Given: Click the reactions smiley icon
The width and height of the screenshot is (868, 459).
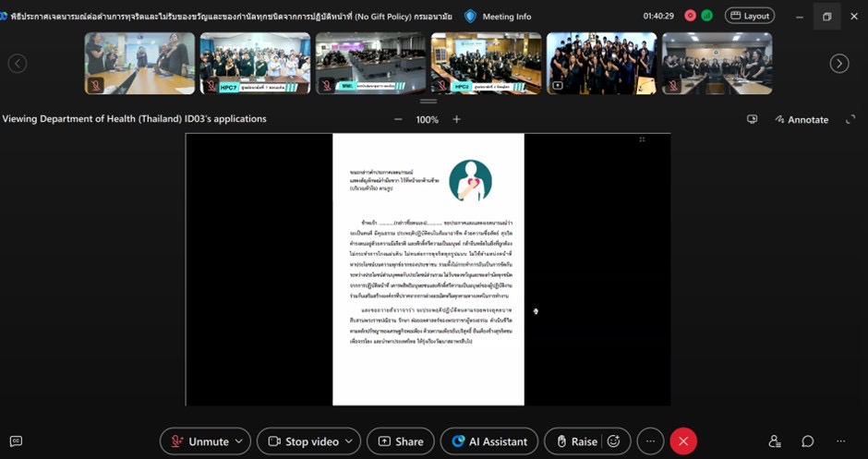Looking at the screenshot, I should pos(614,441).
